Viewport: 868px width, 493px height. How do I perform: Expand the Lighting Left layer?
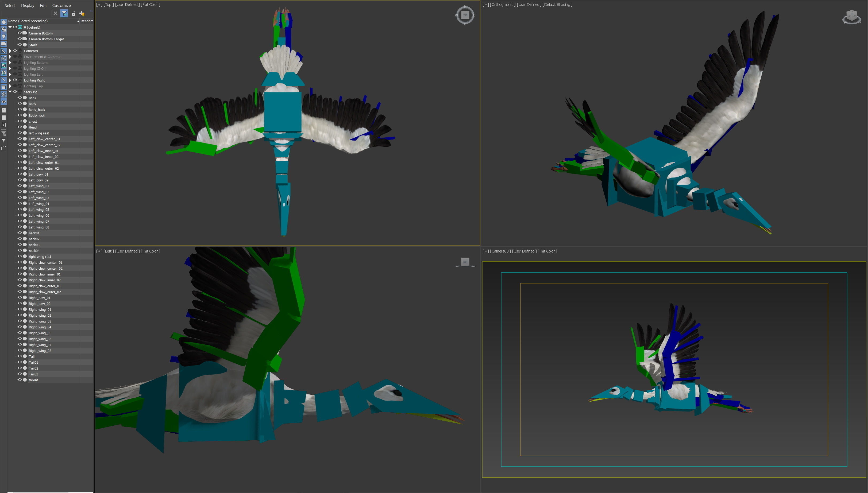click(x=10, y=74)
